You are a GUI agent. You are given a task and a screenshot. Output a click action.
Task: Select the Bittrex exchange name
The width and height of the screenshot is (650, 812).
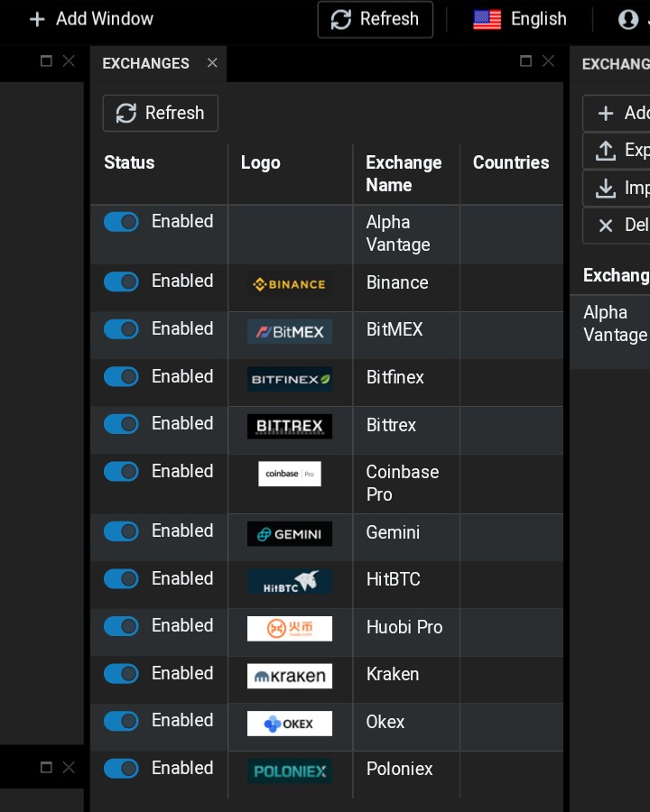391,425
